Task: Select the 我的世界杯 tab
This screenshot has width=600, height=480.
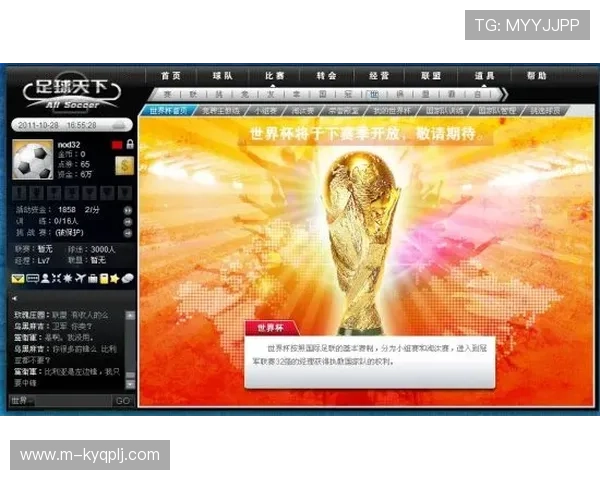Action: 392,111
